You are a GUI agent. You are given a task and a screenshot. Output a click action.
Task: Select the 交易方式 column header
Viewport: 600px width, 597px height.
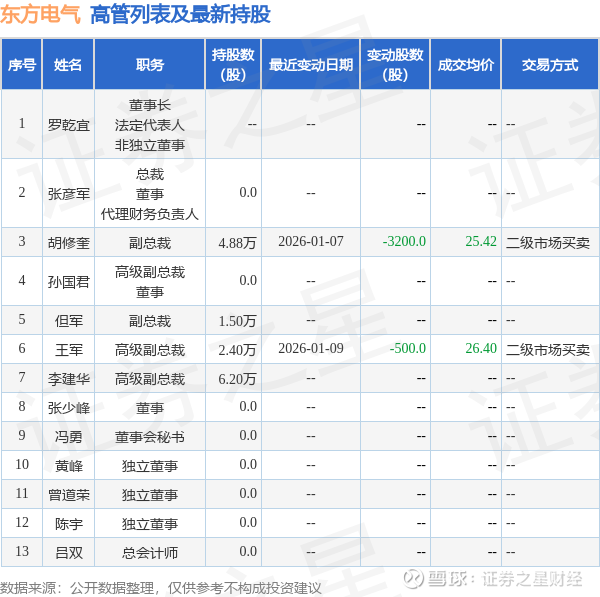pyautogui.click(x=550, y=64)
